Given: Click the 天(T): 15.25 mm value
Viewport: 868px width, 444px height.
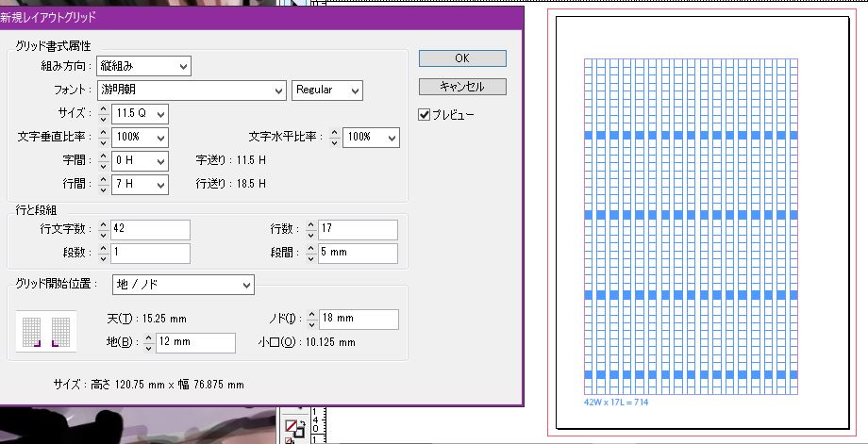Looking at the screenshot, I should (146, 319).
